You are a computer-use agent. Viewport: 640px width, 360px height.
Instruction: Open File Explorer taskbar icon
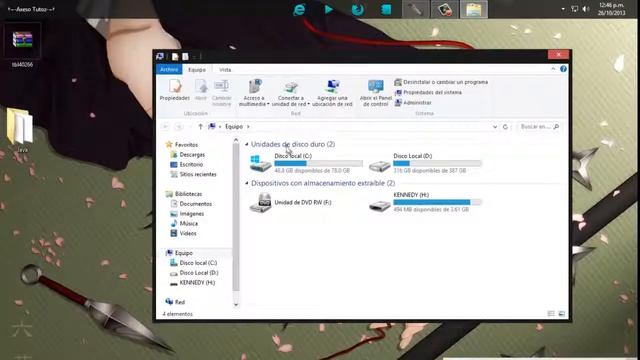[474, 9]
